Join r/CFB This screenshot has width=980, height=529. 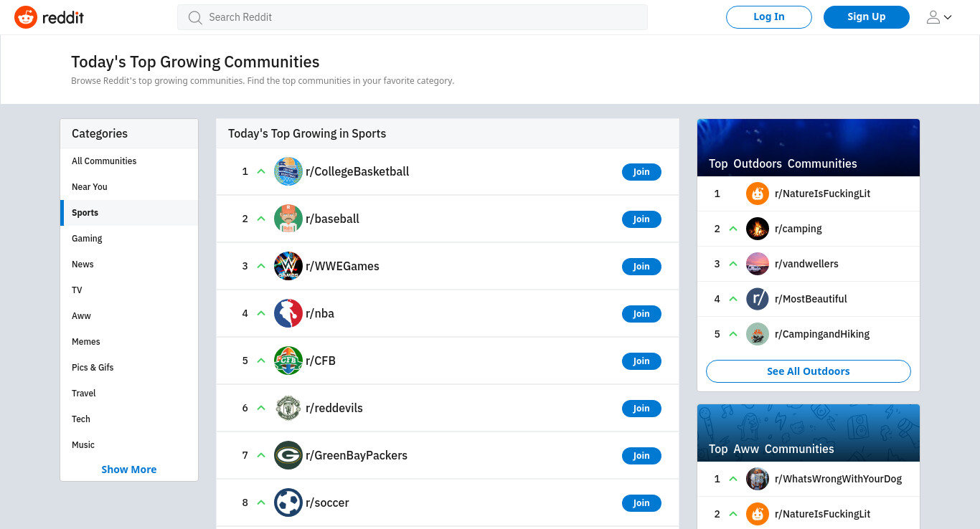click(x=641, y=361)
